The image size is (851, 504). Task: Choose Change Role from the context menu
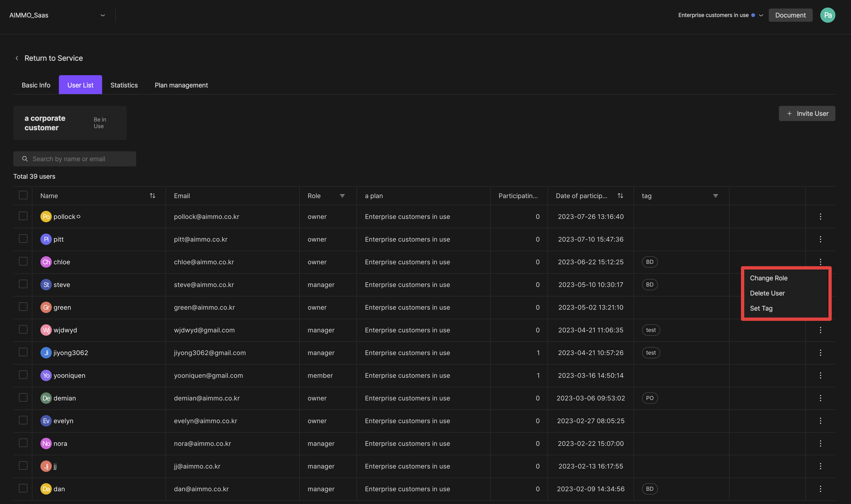(769, 278)
